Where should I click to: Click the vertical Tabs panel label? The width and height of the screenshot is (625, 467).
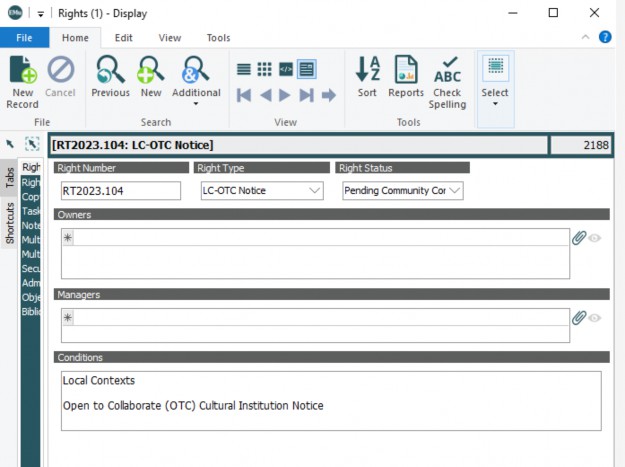pos(10,178)
